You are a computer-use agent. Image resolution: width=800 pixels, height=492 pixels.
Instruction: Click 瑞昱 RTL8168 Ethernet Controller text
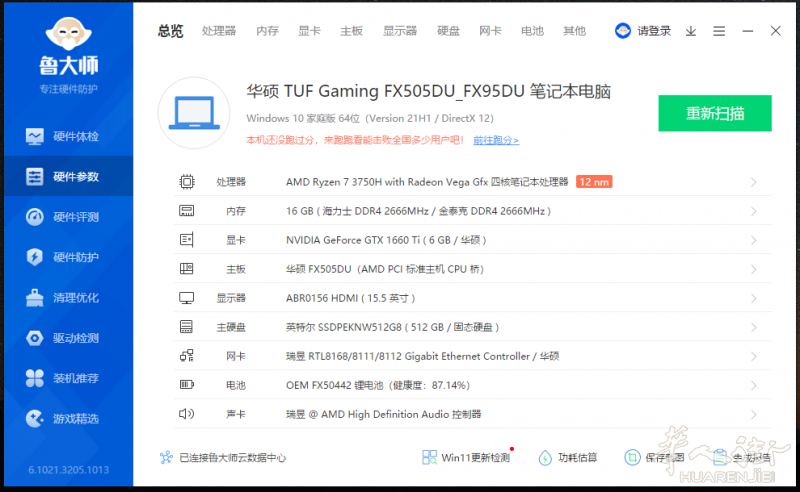(422, 356)
